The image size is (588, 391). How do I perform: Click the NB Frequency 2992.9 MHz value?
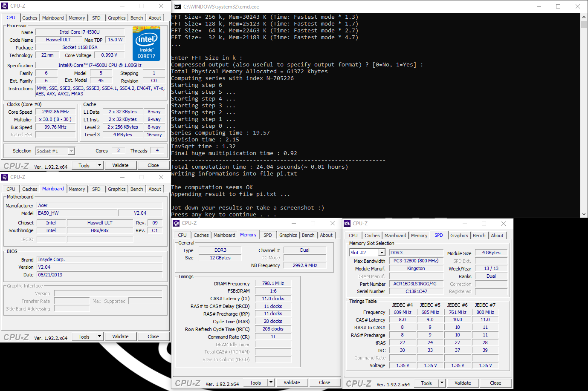pyautogui.click(x=305, y=265)
